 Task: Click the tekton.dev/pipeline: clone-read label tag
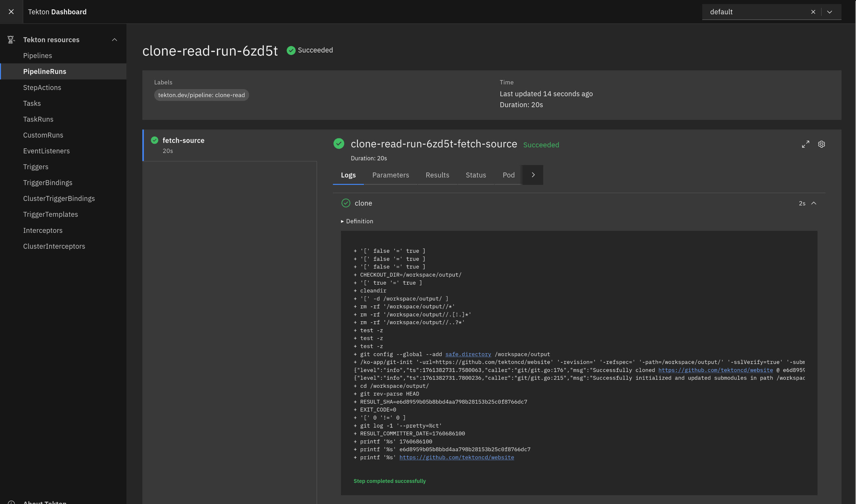click(201, 95)
